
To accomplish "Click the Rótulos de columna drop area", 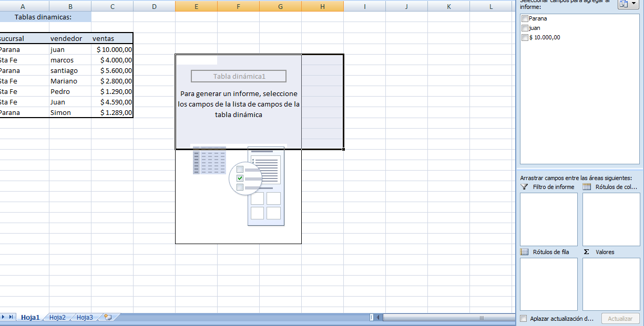I will (x=611, y=219).
